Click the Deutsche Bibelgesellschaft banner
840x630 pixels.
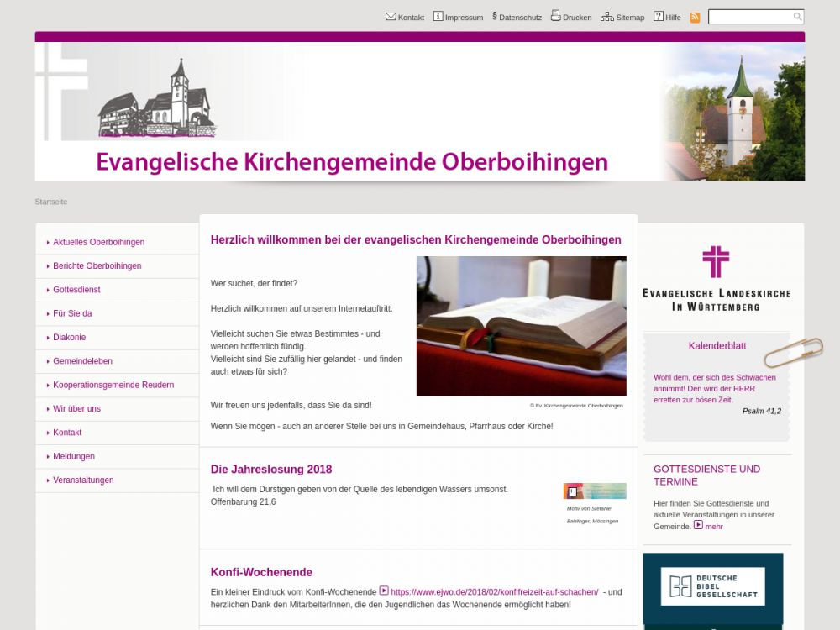[713, 586]
